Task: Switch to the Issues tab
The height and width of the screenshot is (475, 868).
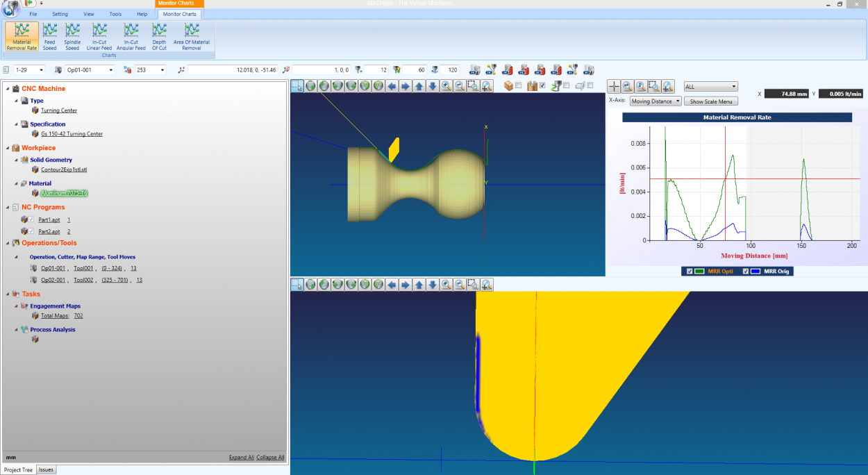Action: [45, 469]
